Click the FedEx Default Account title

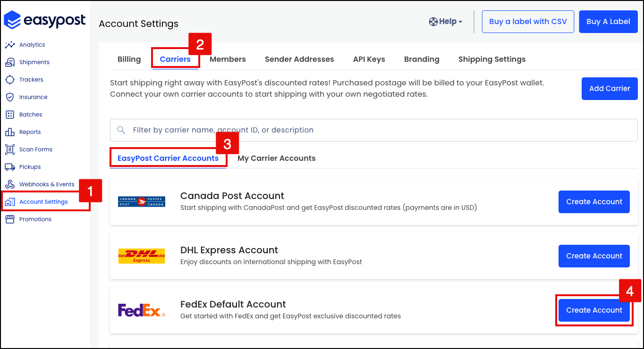click(x=233, y=304)
